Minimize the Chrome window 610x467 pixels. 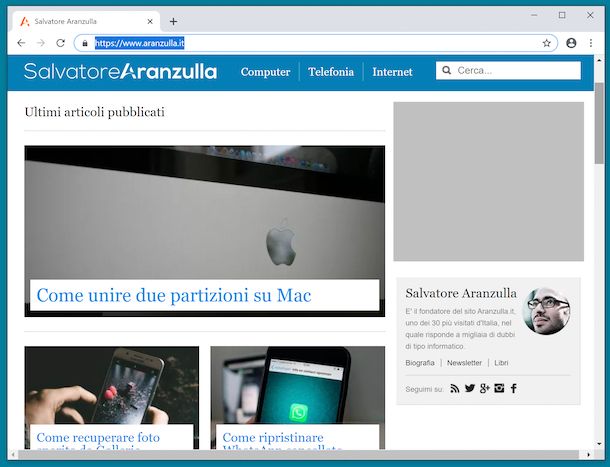click(534, 15)
